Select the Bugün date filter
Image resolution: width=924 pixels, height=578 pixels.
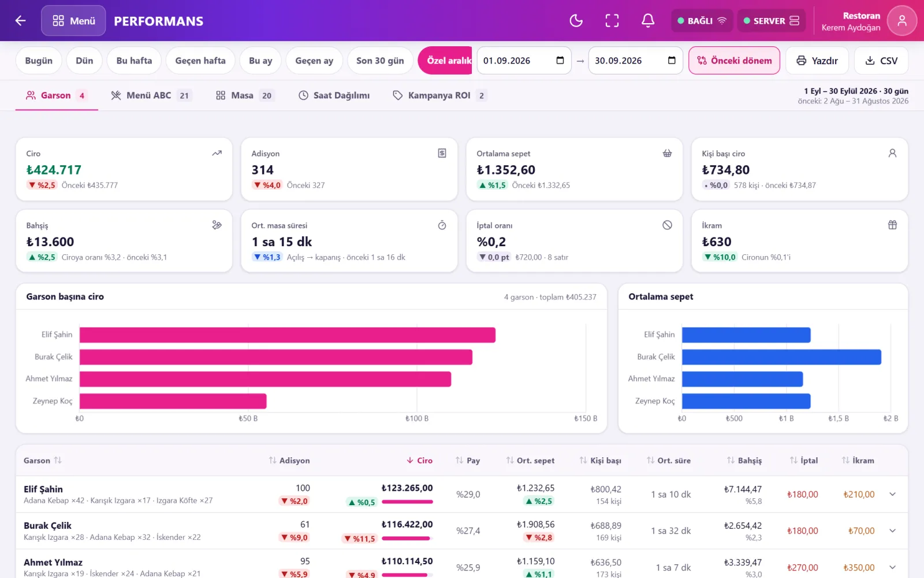click(x=39, y=61)
